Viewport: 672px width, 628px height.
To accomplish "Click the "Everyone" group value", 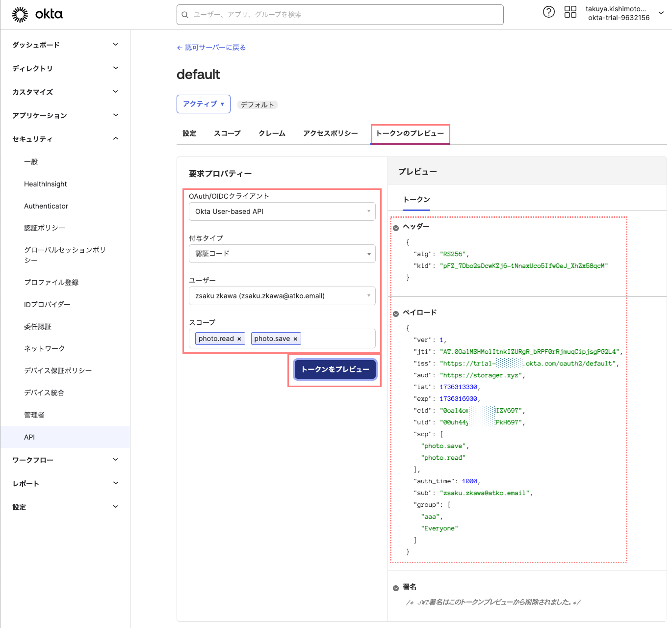I will pyautogui.click(x=439, y=528).
